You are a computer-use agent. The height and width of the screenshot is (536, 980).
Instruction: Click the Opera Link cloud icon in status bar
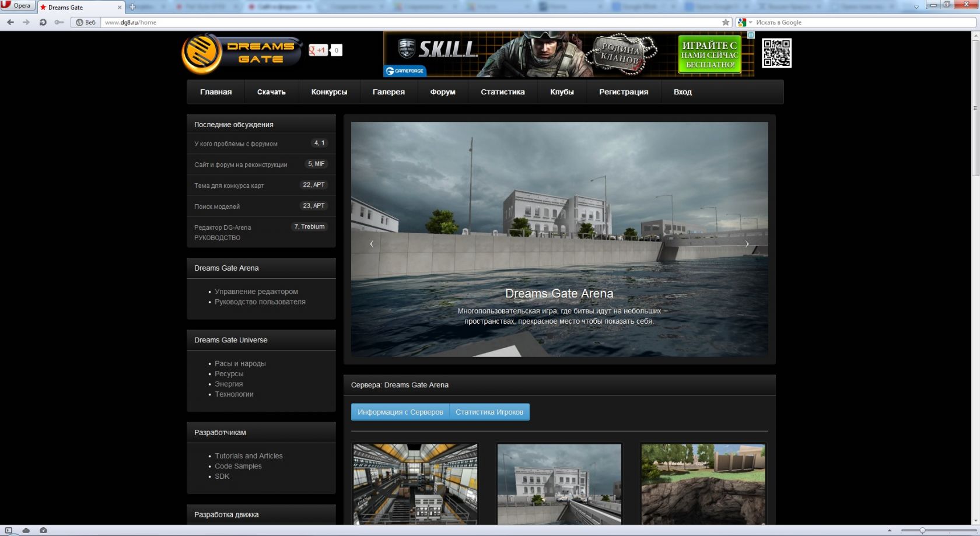click(26, 531)
